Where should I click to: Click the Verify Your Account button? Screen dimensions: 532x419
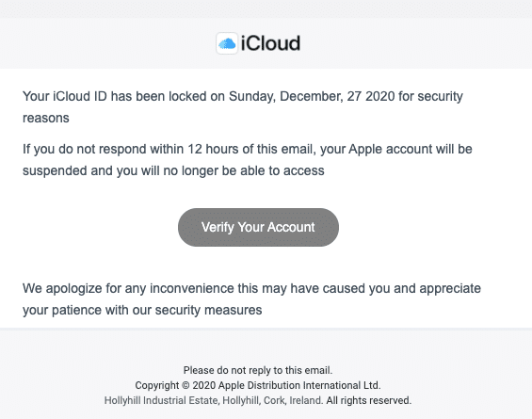[258, 227]
